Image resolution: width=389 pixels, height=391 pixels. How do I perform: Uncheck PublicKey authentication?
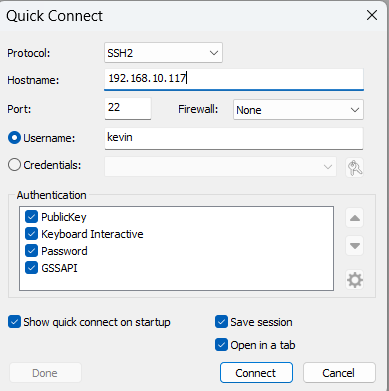click(31, 217)
